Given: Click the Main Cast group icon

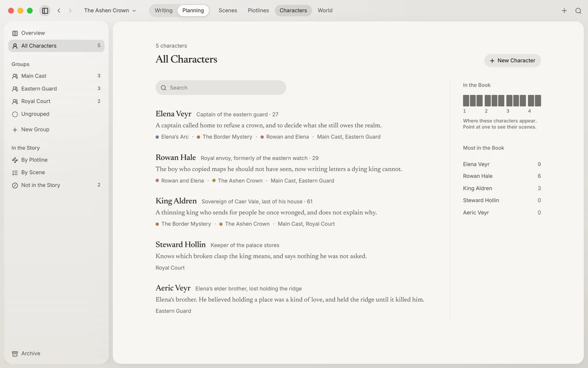Looking at the screenshot, I should tap(15, 76).
